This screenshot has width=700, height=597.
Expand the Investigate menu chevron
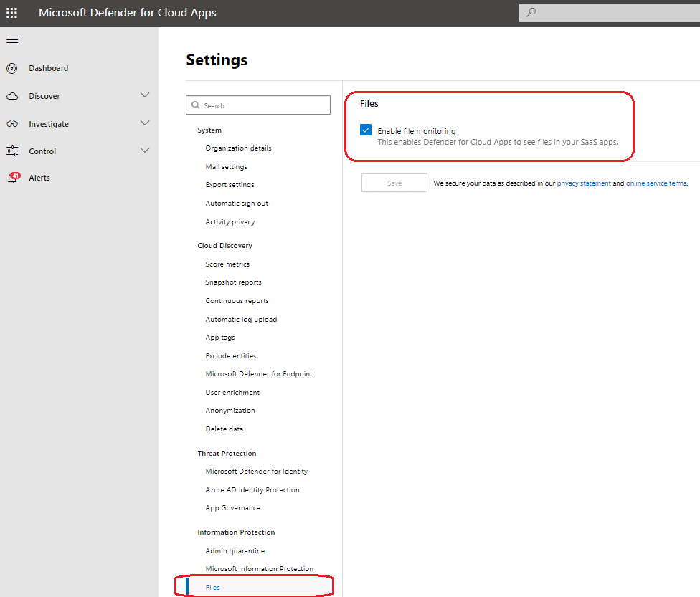click(x=145, y=123)
